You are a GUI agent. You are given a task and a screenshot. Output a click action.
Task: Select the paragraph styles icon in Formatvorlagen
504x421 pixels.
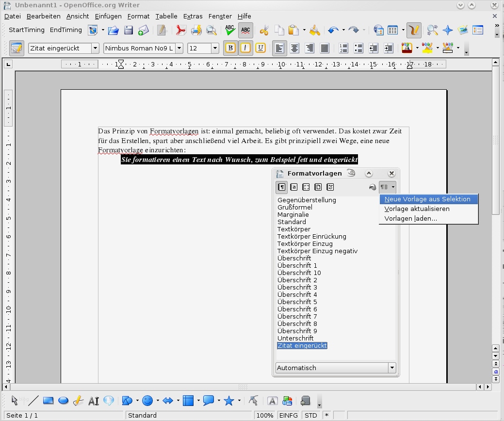281,187
